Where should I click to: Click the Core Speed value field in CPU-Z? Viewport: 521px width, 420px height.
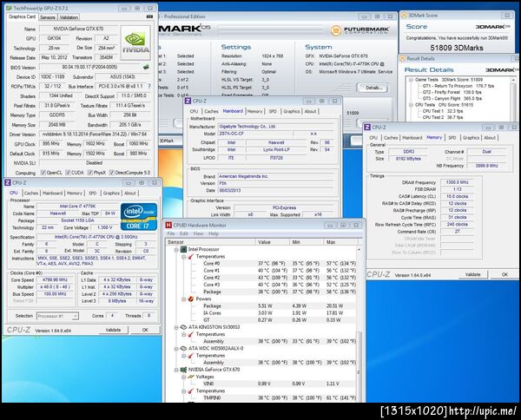click(55, 279)
